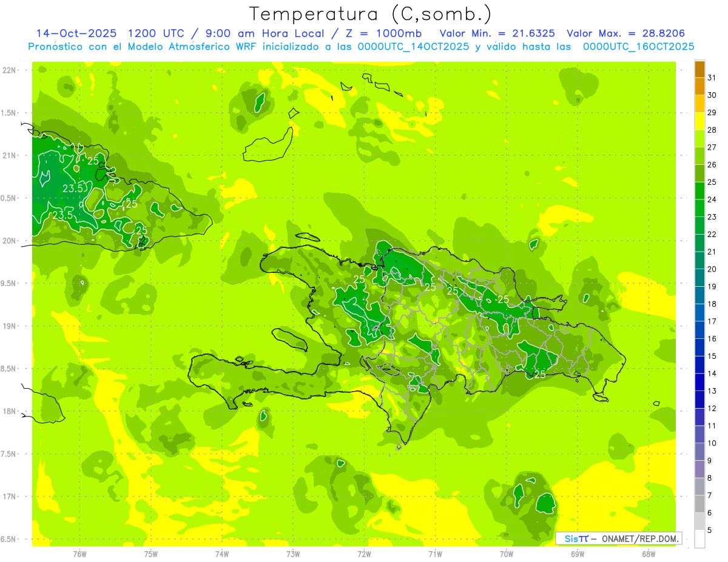Click the upper "23.5" contour label over Cuba

click(x=72, y=189)
